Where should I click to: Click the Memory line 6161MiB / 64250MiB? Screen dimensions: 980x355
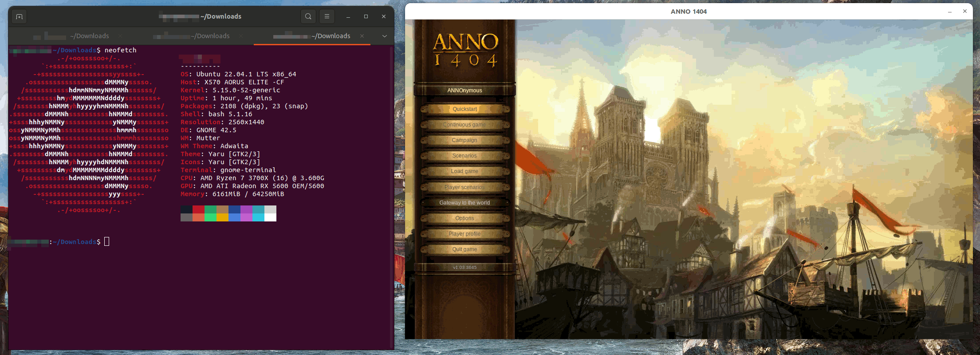(232, 194)
